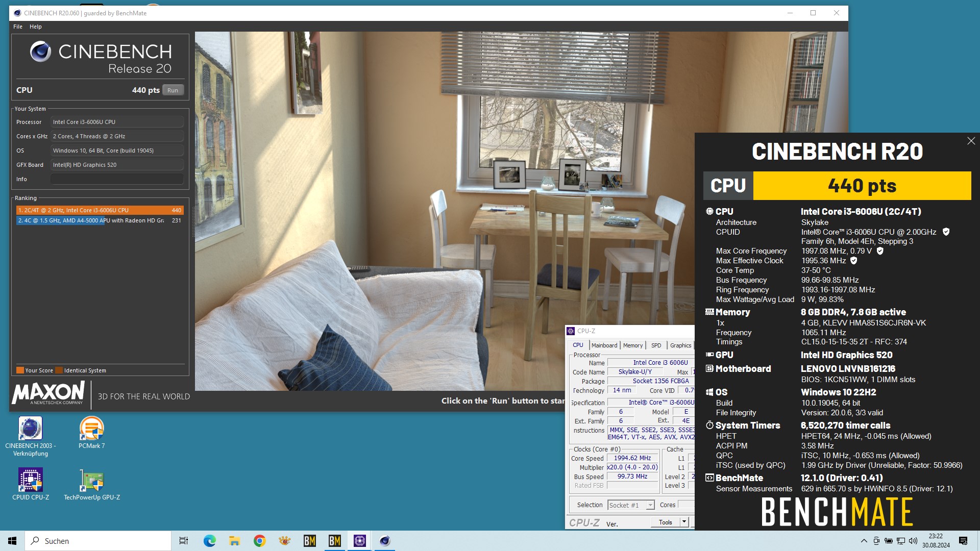Switch to CPU-Z taskbar icon

tap(360, 541)
